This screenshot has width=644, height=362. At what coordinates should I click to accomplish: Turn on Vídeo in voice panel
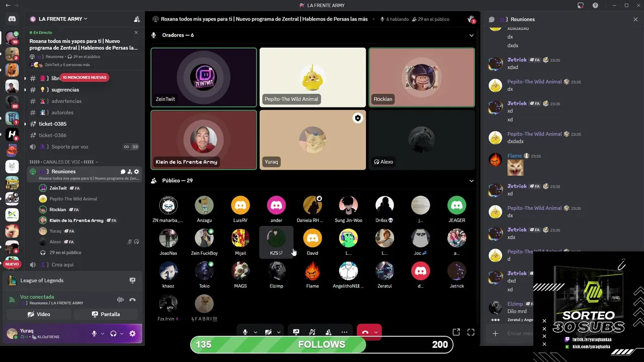(39, 314)
